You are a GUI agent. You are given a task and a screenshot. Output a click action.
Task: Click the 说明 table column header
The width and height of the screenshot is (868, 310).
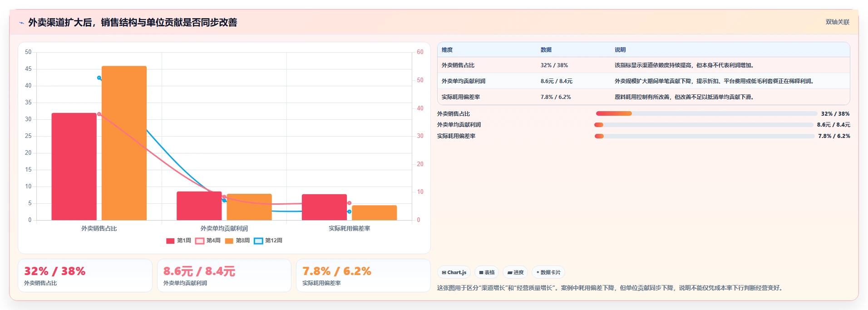(620, 50)
